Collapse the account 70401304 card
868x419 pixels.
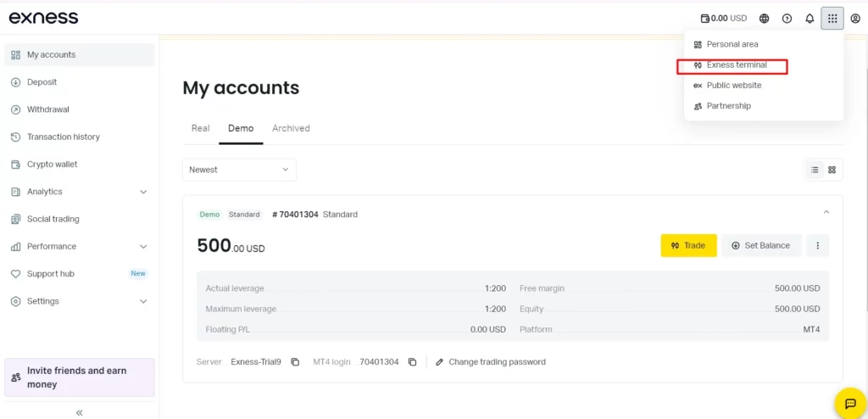coord(826,212)
